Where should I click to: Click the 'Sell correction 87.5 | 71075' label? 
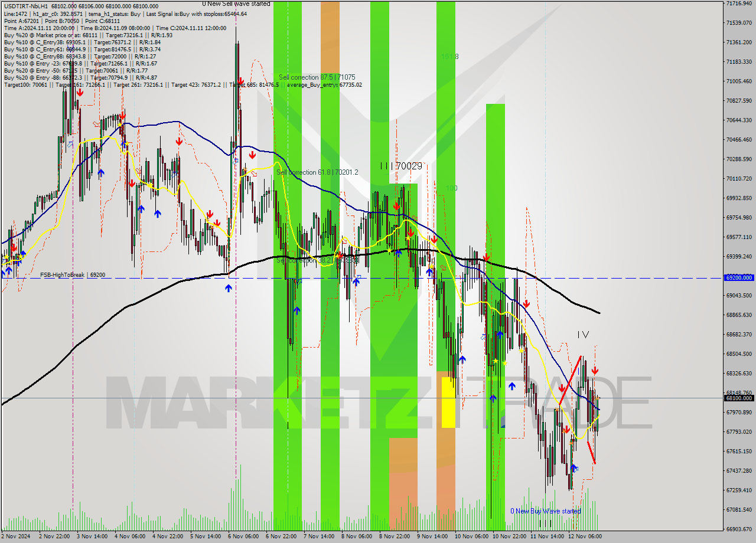(x=317, y=77)
